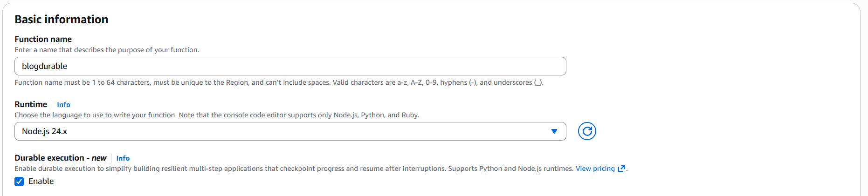Click the Runtime section label

click(x=31, y=104)
